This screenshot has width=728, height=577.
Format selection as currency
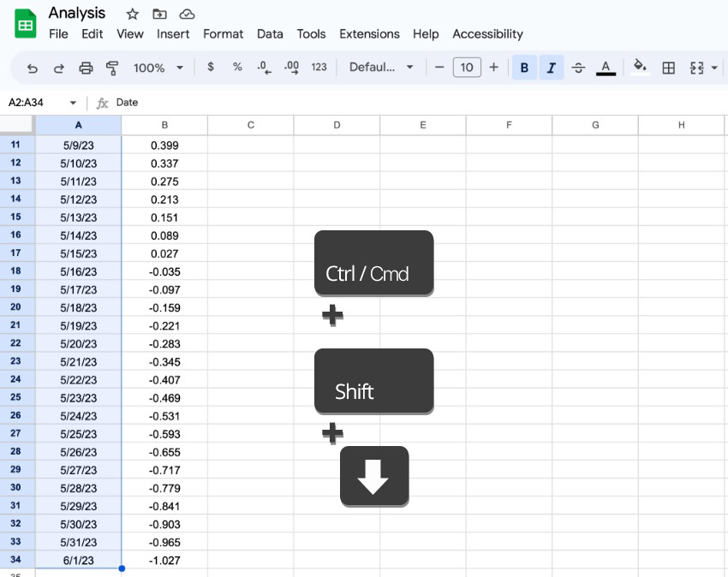[211, 67]
